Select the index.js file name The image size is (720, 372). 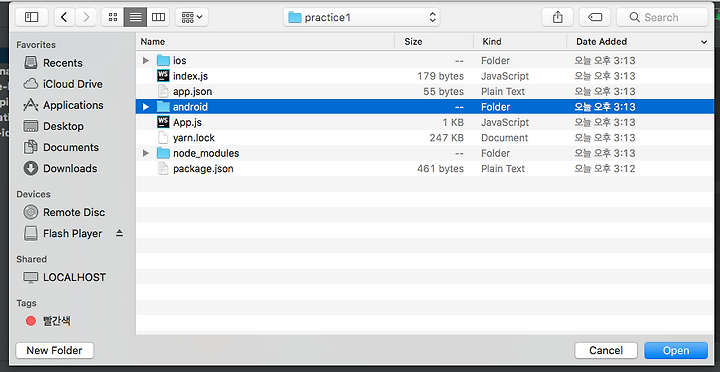[x=191, y=76]
